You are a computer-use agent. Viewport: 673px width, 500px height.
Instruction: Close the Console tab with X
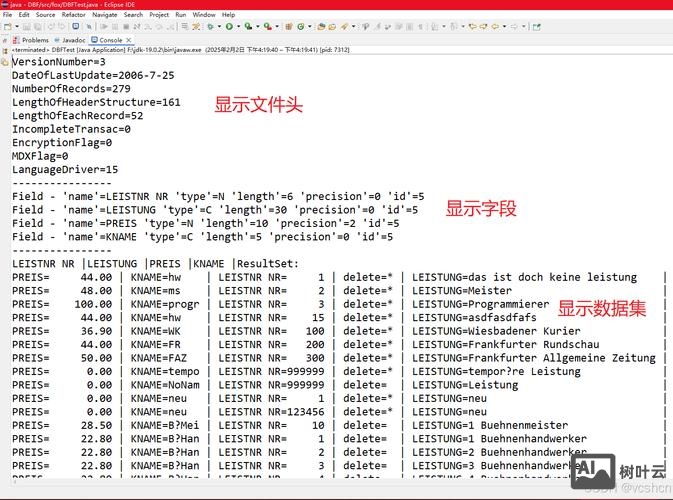coord(128,40)
